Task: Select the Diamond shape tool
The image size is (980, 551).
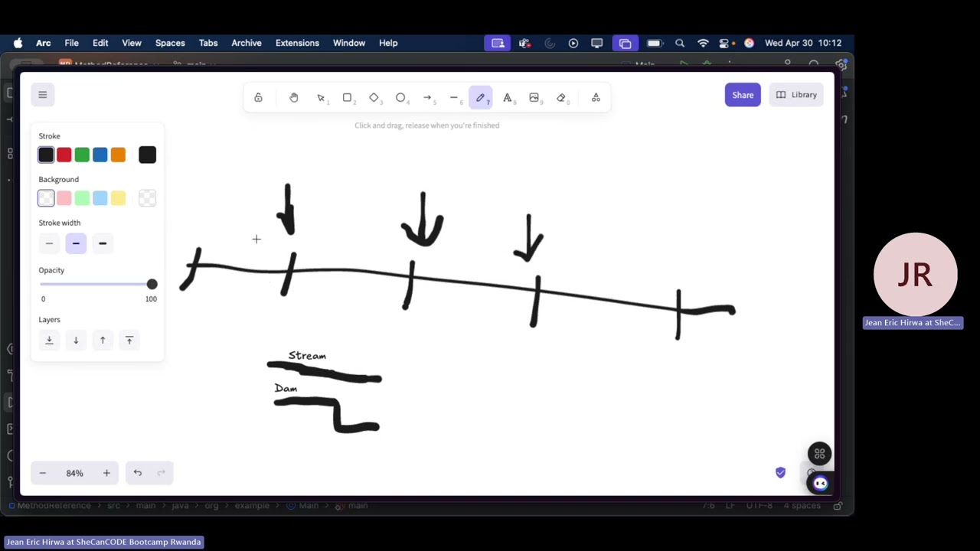Action: [x=374, y=98]
